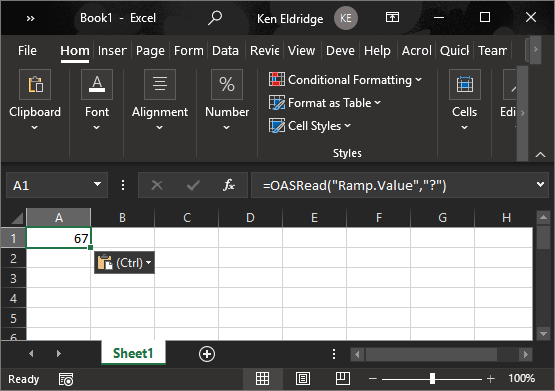Open the Clipboard paste icon group
This screenshot has width=555, height=391.
click(x=35, y=85)
